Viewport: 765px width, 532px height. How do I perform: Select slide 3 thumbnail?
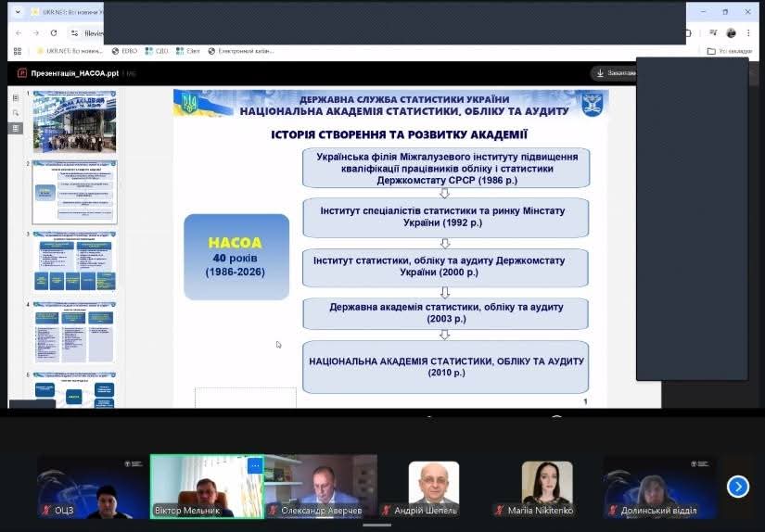[75, 262]
